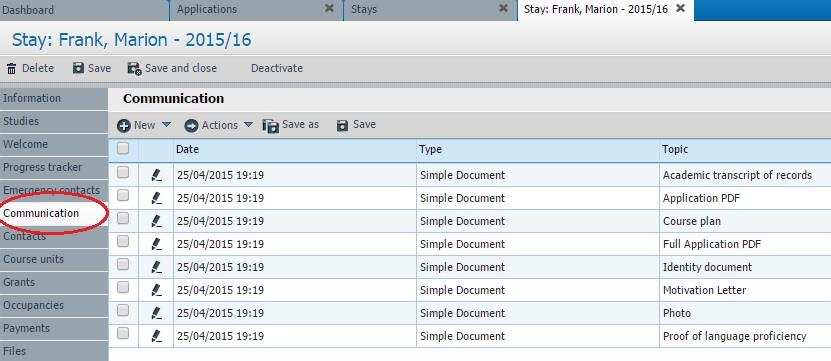831x361 pixels.
Task: Check the Proof of language proficiency checkbox
Action: pos(123,333)
